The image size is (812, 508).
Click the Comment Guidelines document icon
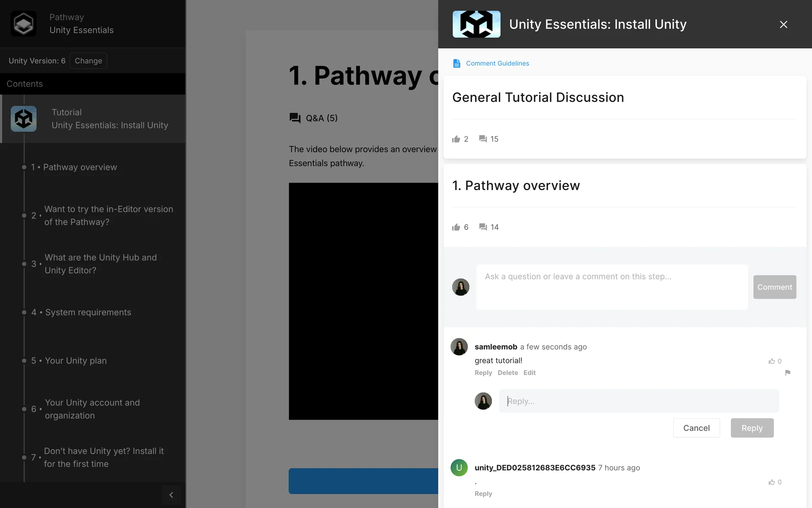(456, 63)
